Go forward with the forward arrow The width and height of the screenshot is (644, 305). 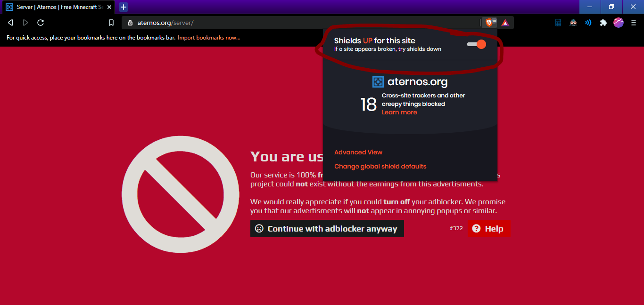click(25, 23)
